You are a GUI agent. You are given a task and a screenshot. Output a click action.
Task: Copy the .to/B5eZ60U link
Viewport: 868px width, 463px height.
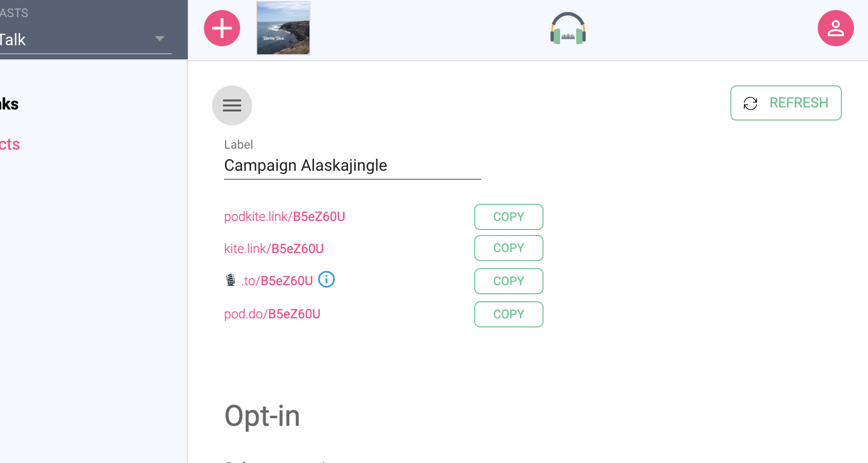[x=508, y=281]
